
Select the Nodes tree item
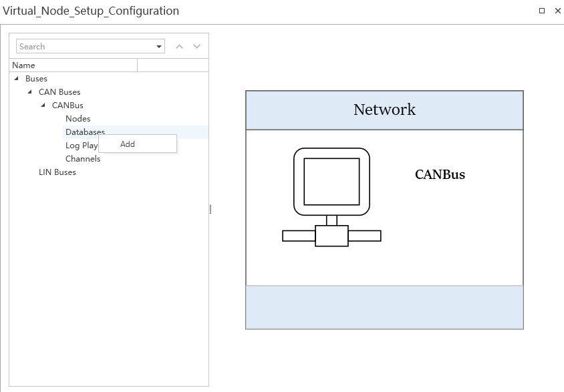click(78, 119)
